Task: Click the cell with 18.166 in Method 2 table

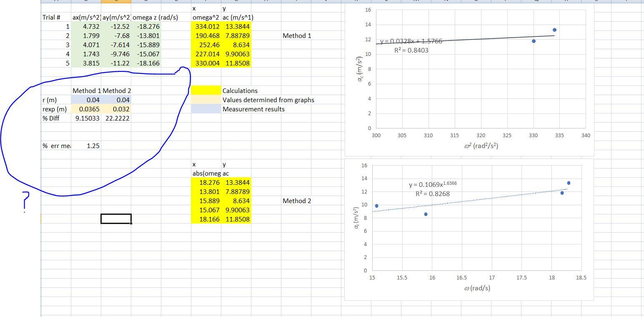Action: coord(206,219)
